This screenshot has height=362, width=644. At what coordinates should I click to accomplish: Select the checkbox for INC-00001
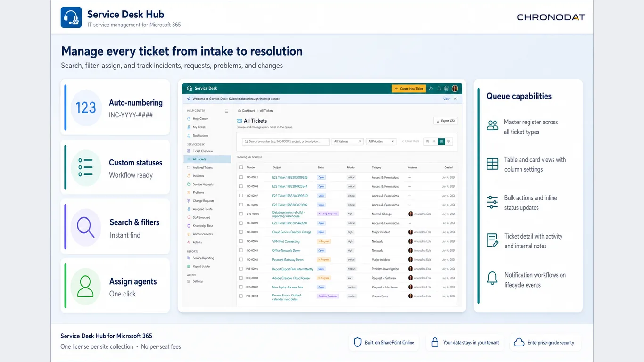[x=241, y=232]
